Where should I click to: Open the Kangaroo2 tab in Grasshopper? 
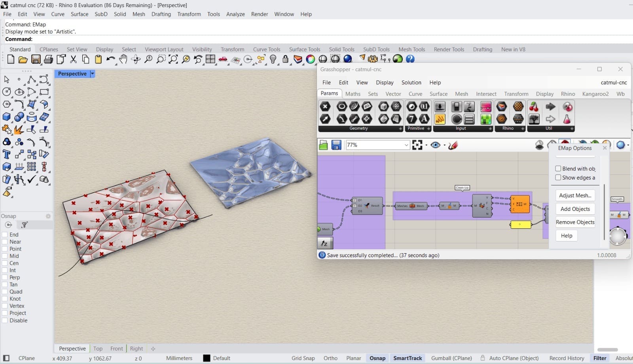tap(595, 94)
